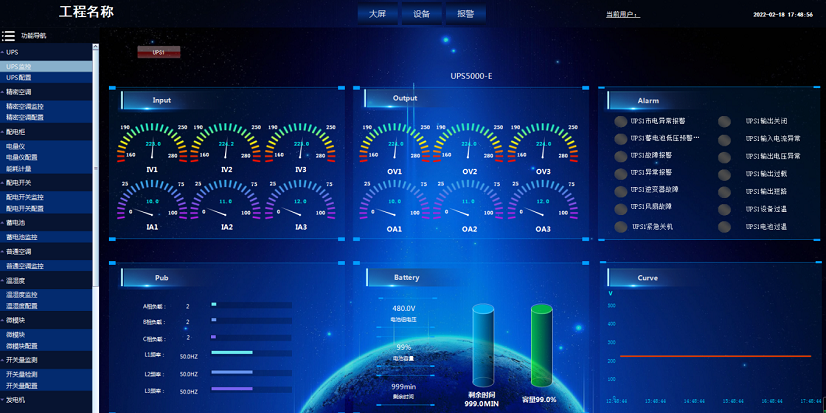This screenshot has height=413, width=826.
Task: Click the 当前用户 link
Action: [623, 15]
